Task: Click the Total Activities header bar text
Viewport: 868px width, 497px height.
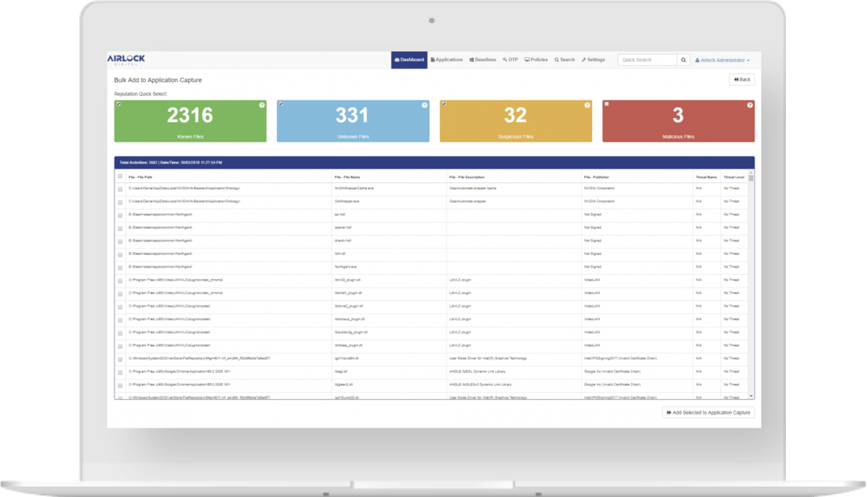Action: [171, 163]
